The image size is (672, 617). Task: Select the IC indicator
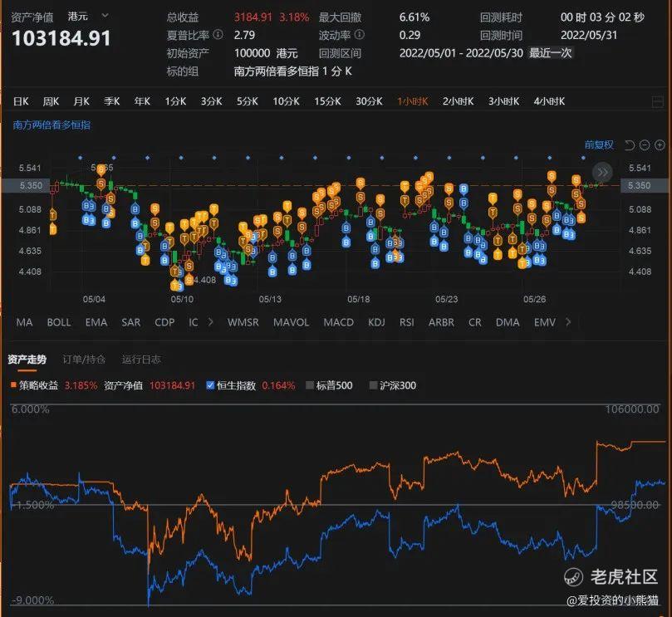tap(194, 322)
